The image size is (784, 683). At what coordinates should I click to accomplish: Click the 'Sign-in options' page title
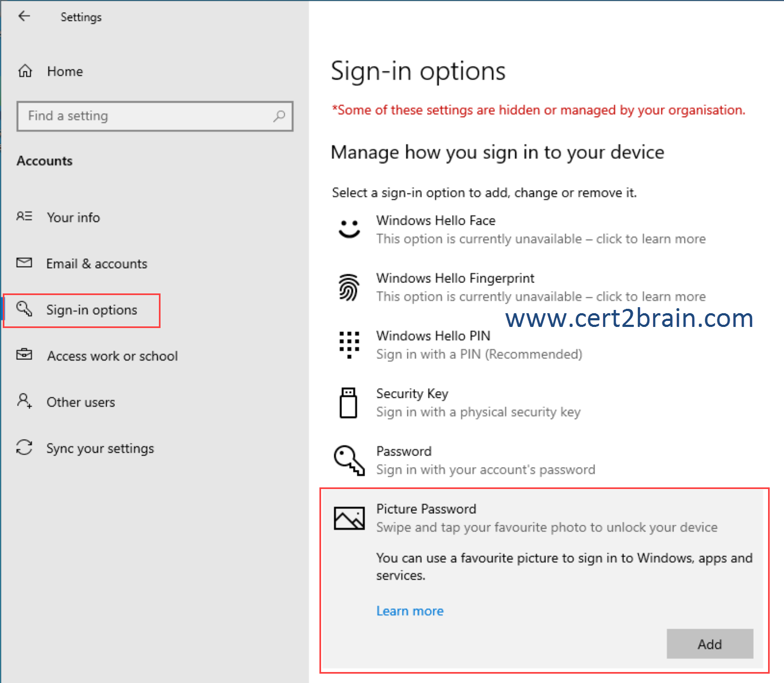(418, 71)
